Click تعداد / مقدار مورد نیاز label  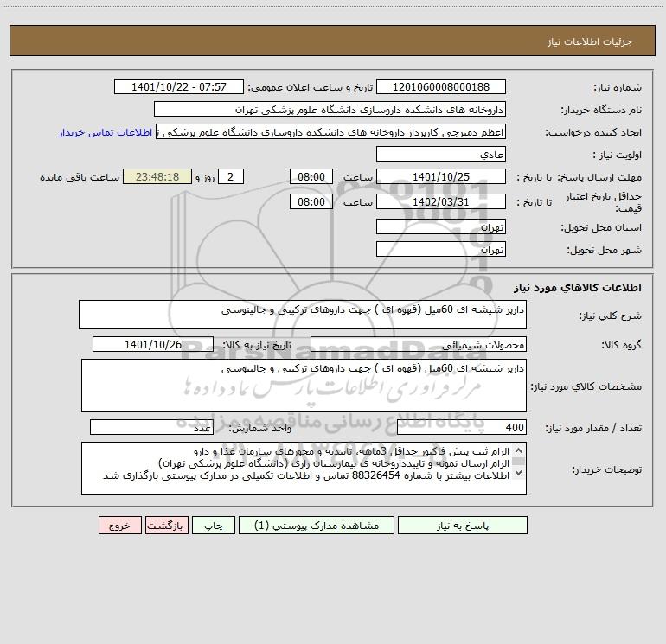(x=593, y=429)
